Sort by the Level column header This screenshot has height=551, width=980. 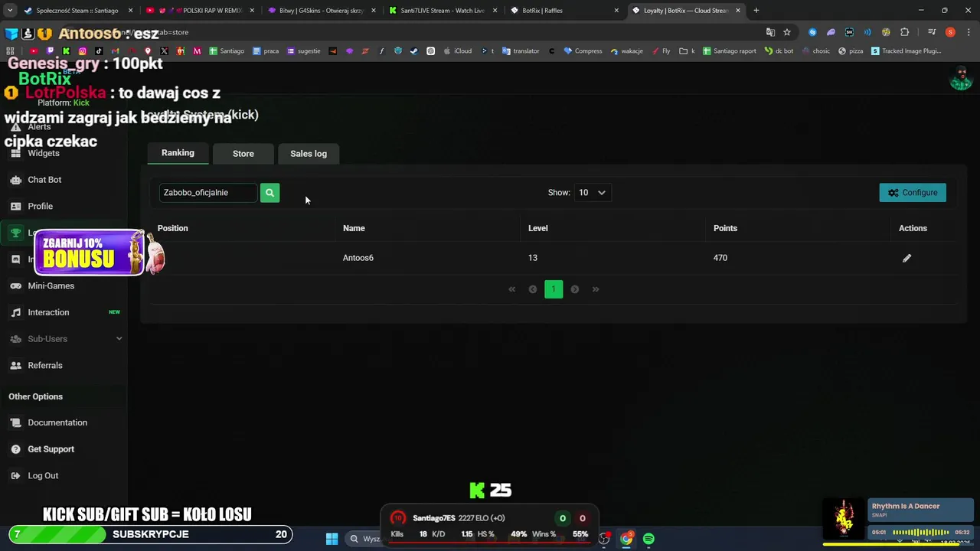point(538,228)
